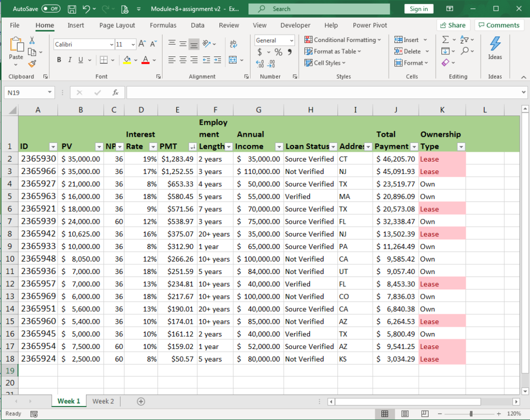Click the Percent Style icon
Viewport: 530px width, 420px height.
[x=278, y=51]
